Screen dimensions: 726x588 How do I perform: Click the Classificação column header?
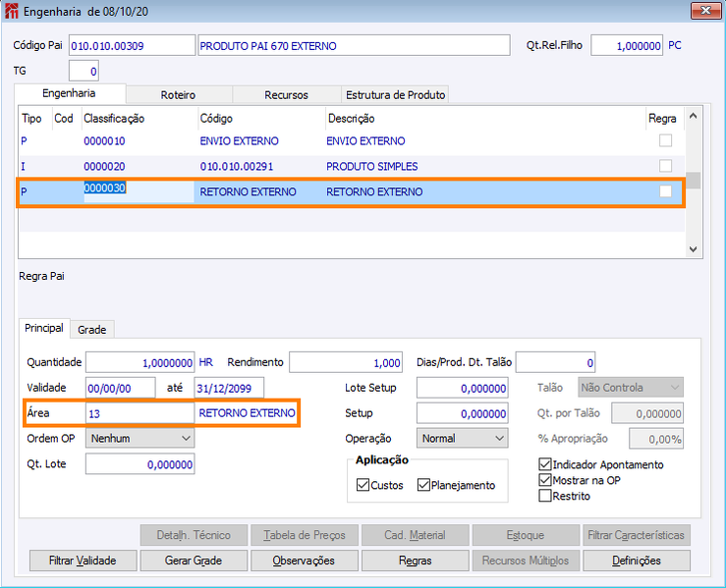point(114,119)
